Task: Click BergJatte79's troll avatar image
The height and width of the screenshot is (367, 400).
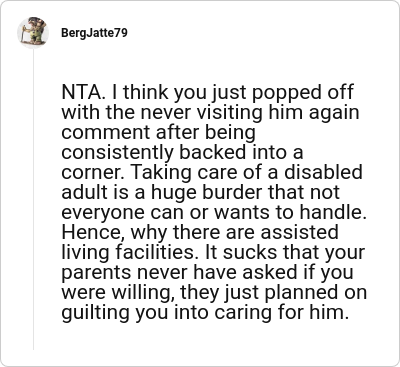Action: coord(33,32)
